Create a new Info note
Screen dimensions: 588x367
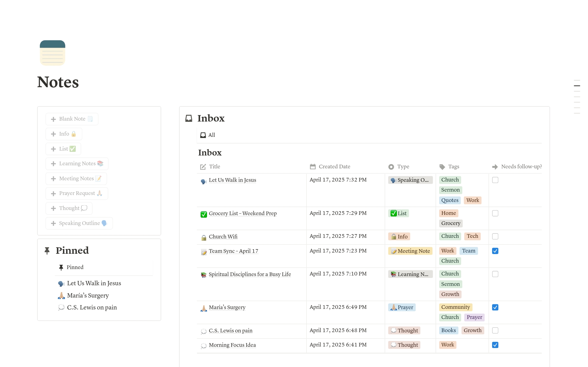point(64,134)
